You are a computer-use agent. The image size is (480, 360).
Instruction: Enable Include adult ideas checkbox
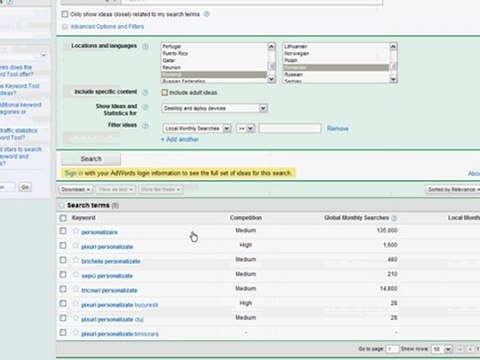pos(165,92)
